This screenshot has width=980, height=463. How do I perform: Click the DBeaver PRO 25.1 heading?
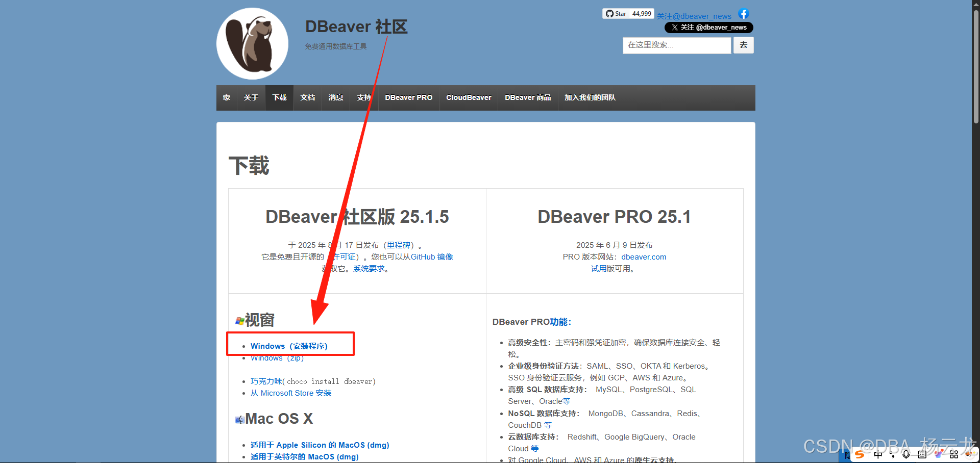[614, 217]
